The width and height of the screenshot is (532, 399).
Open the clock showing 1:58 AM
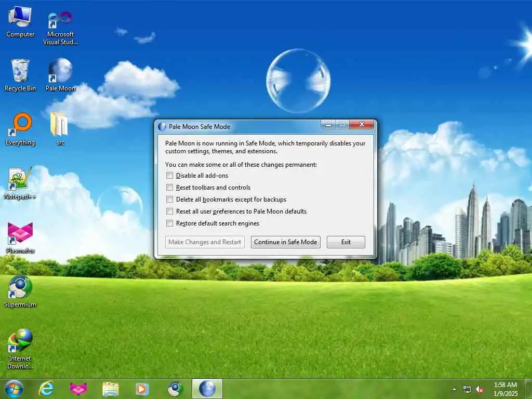(505, 389)
